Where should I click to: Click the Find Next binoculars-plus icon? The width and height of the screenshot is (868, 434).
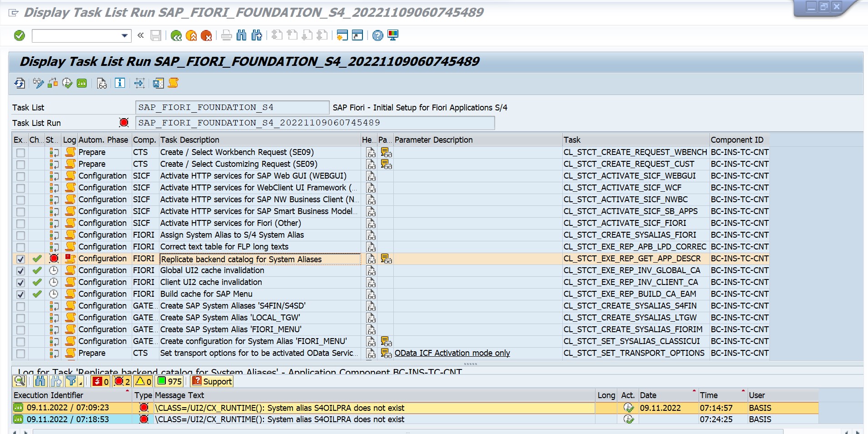coord(257,35)
